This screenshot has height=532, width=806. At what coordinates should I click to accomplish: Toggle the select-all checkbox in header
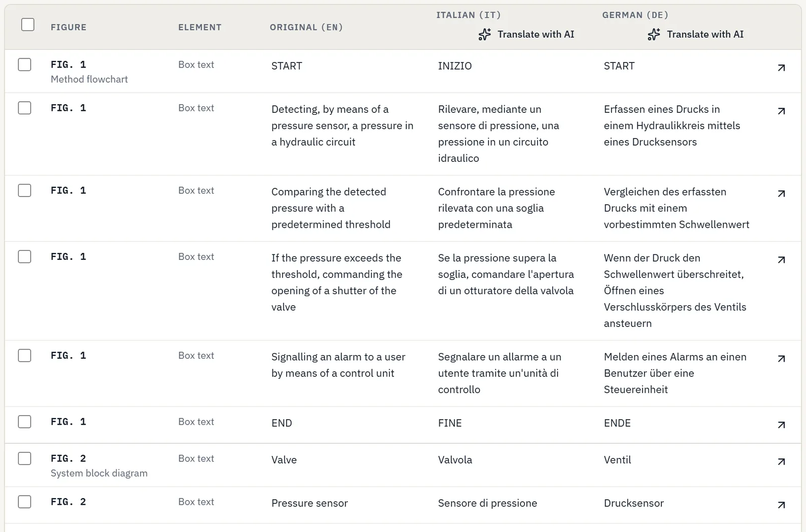28,24
